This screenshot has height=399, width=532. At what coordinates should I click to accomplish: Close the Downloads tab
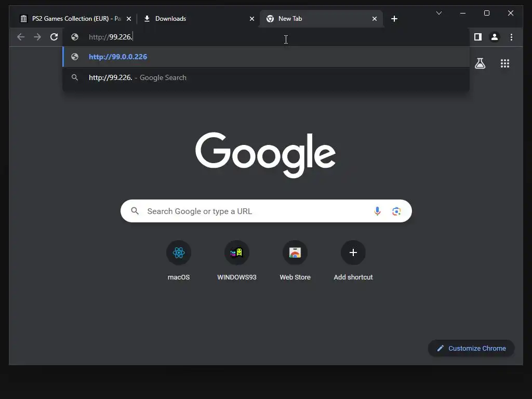(252, 19)
